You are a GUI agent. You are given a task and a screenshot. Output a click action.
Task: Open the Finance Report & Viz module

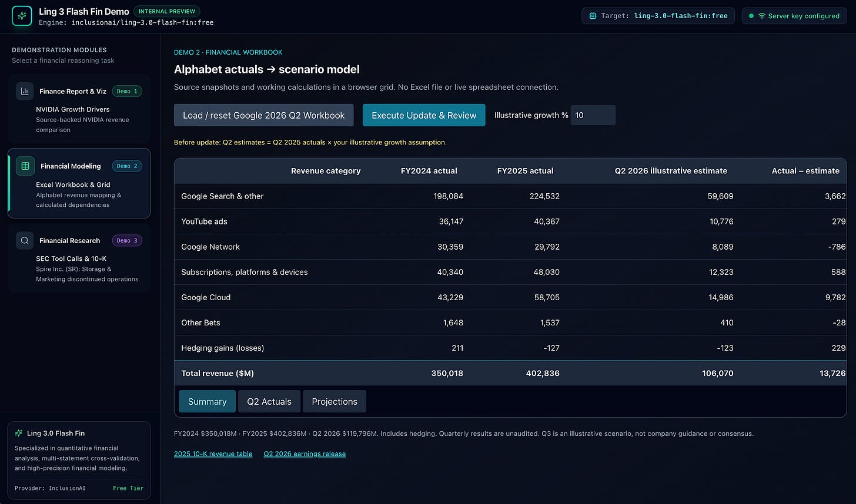(x=79, y=109)
